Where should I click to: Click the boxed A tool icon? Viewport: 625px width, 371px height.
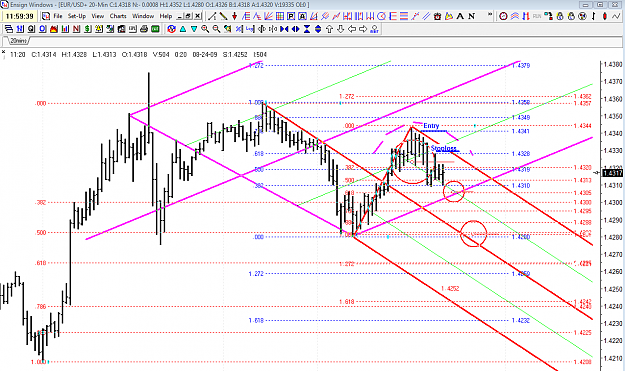pyautogui.click(x=302, y=16)
